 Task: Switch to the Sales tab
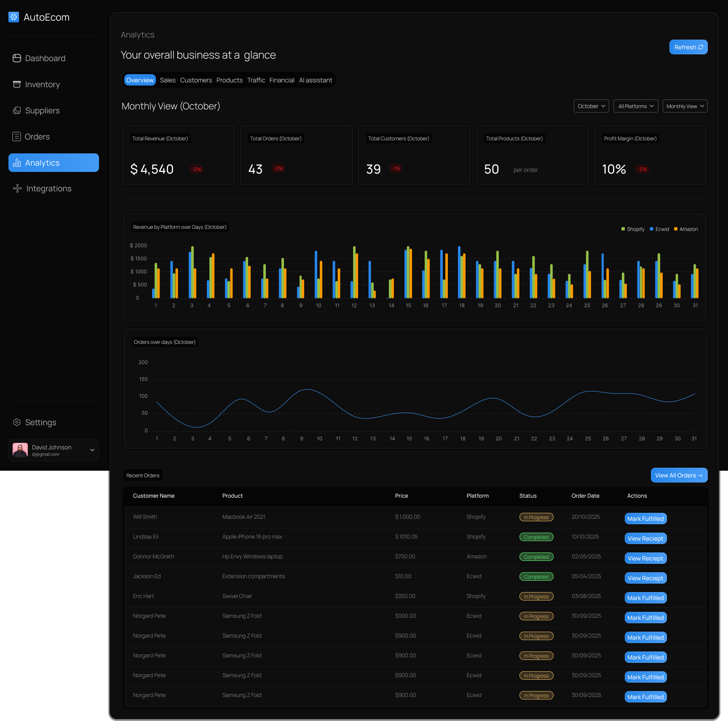(168, 80)
